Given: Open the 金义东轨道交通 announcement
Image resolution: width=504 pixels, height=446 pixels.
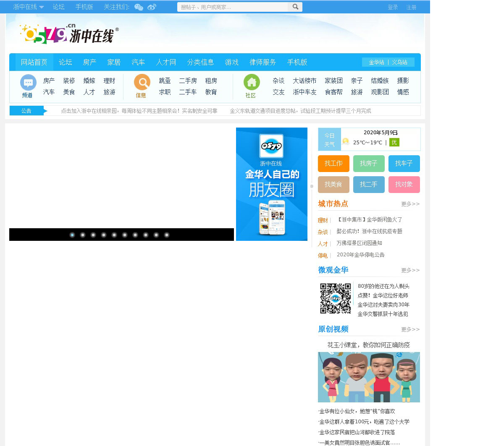Looking at the screenshot, I should pos(300,111).
